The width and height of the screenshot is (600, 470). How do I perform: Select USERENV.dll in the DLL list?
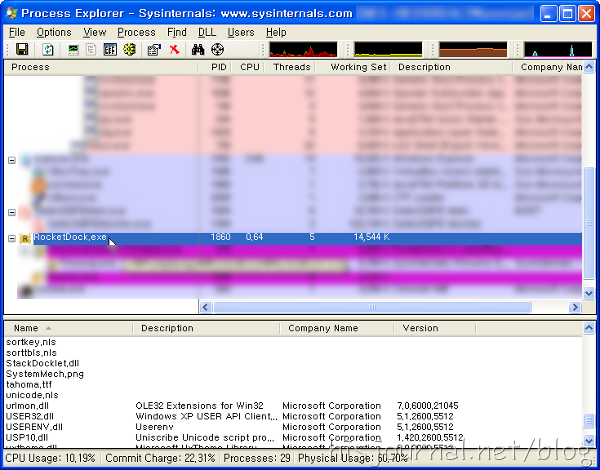point(34,427)
